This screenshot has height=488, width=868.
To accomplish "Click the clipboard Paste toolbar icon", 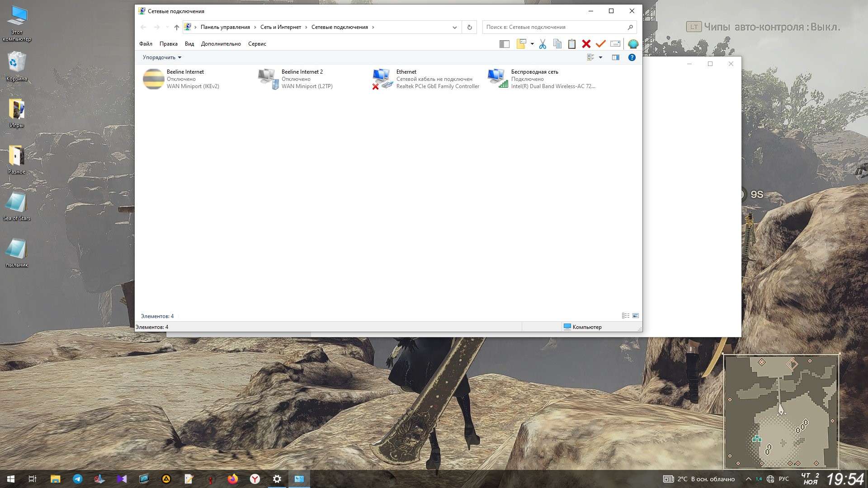I will click(571, 44).
